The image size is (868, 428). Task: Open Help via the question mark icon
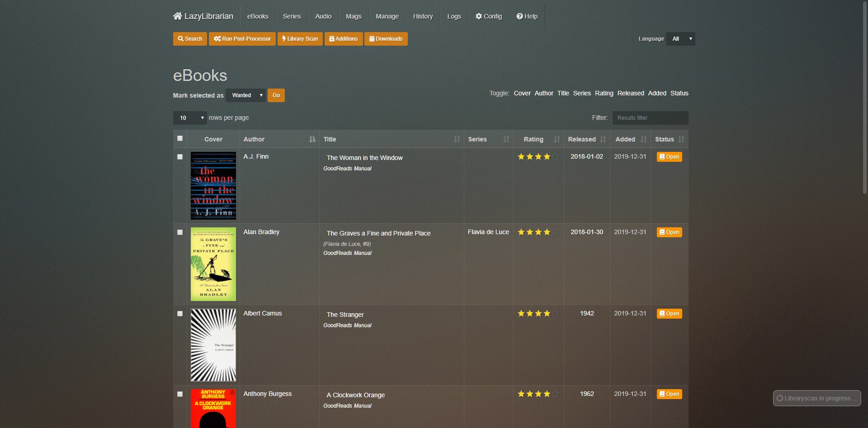[519, 16]
